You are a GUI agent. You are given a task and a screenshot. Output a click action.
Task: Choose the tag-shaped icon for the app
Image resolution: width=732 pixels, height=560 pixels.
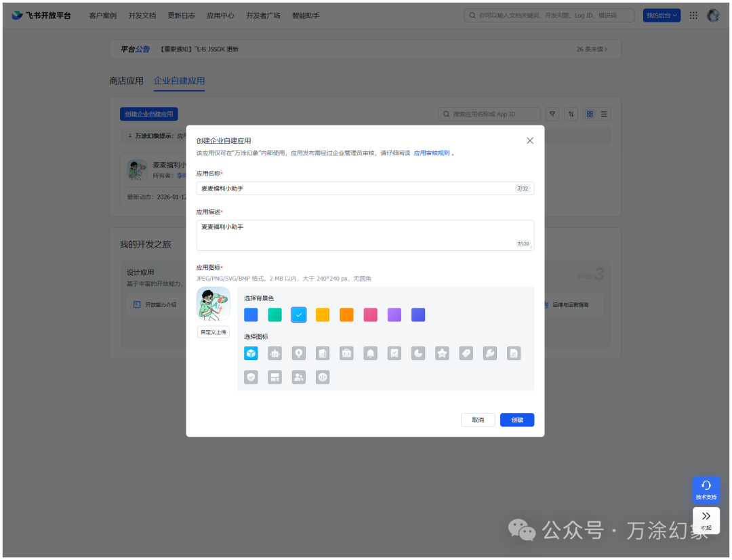click(x=466, y=353)
